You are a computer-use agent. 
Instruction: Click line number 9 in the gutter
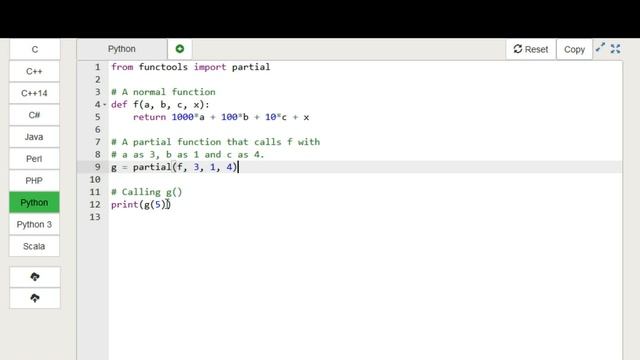[98, 167]
